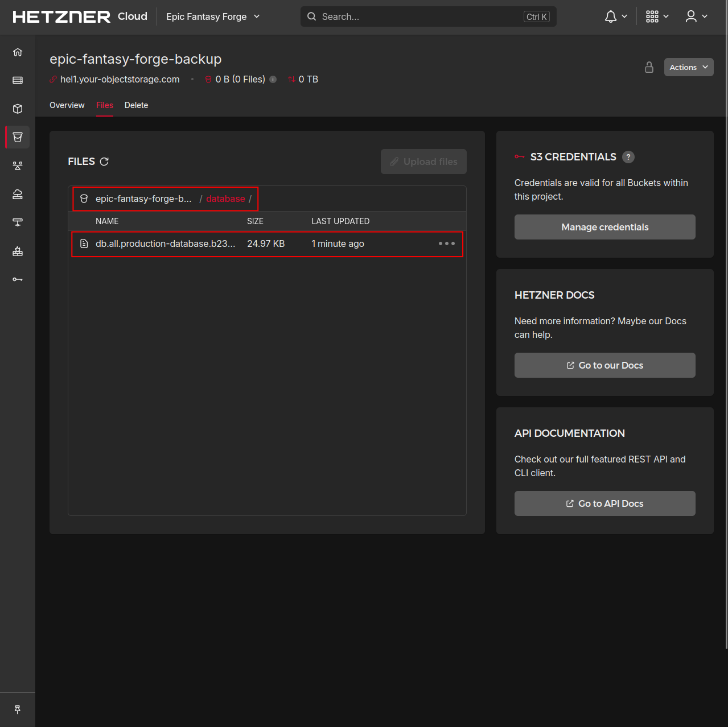728x727 pixels.
Task: Sort by the SIZE column header
Action: pos(255,221)
